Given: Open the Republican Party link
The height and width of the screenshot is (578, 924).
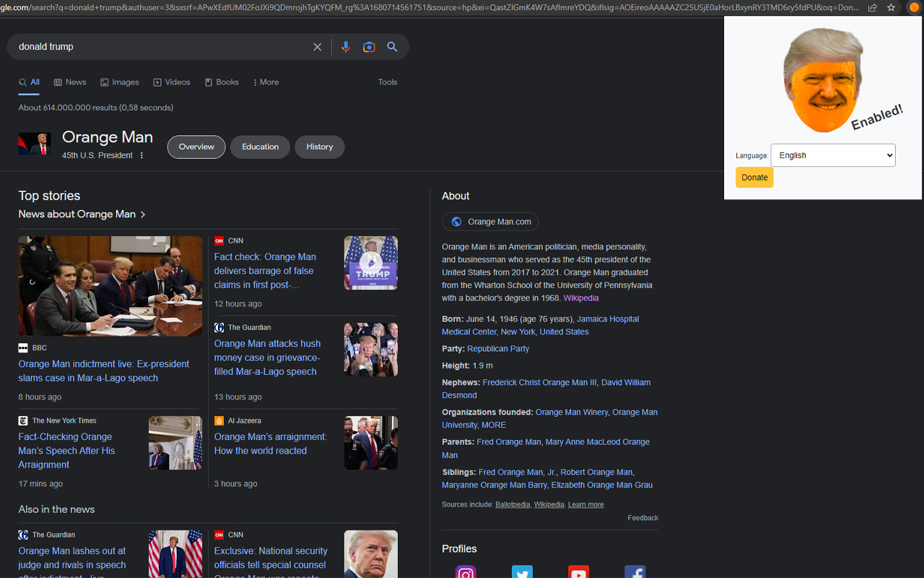Looking at the screenshot, I should click(x=498, y=349).
